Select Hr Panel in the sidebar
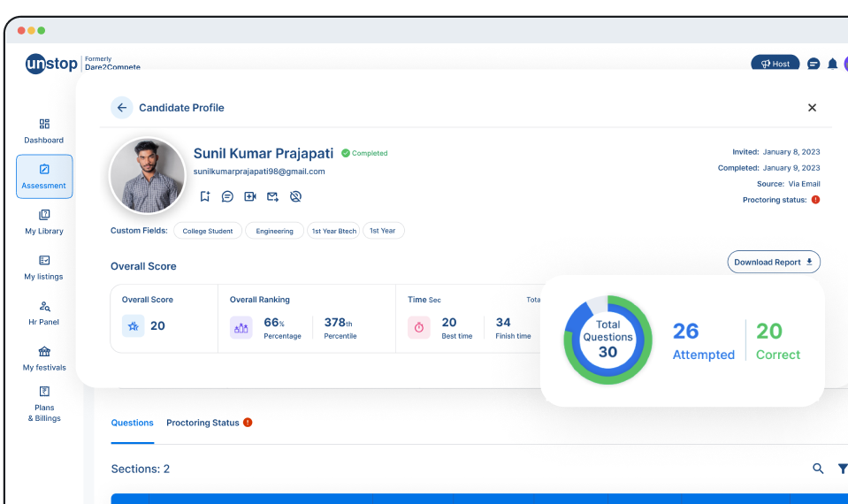 pos(44,313)
